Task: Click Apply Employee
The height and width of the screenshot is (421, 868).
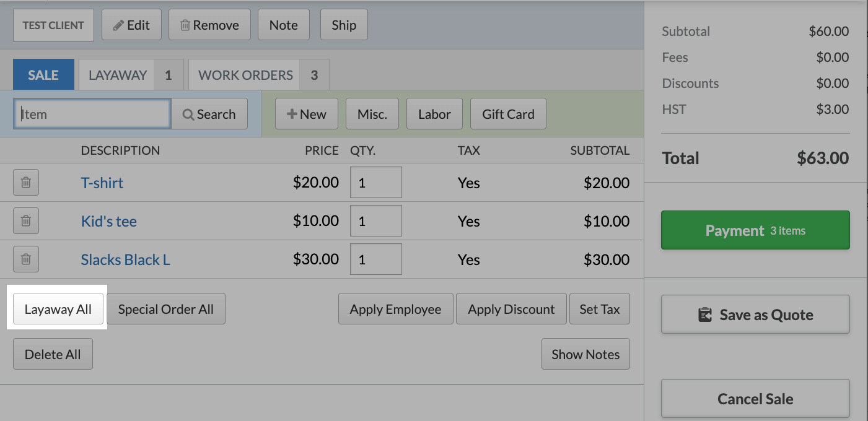Action: (x=396, y=309)
